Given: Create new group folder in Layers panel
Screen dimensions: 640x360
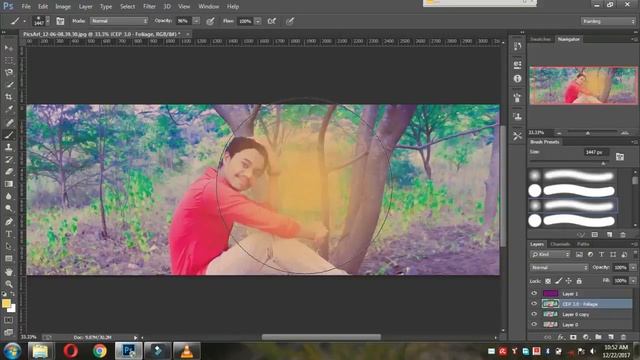Looking at the screenshot, I should (x=598, y=337).
